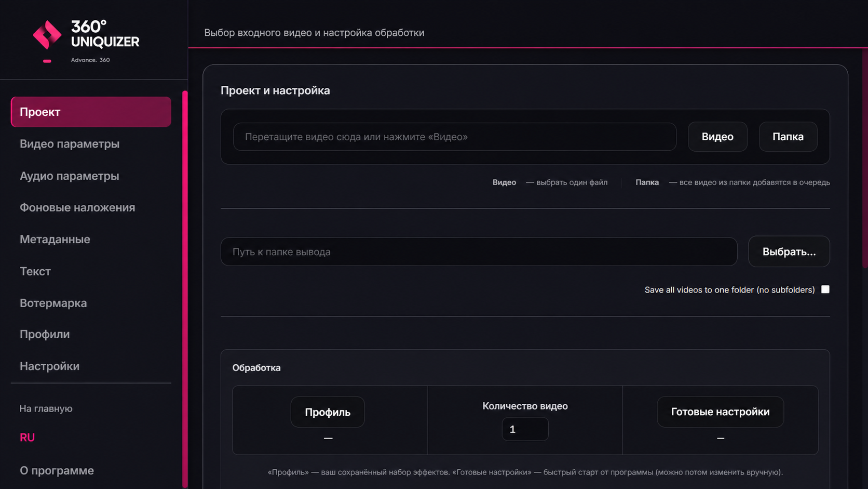Viewport: 868px width, 489px height.
Task: Go to Аудио параметры
Action: coord(70,176)
